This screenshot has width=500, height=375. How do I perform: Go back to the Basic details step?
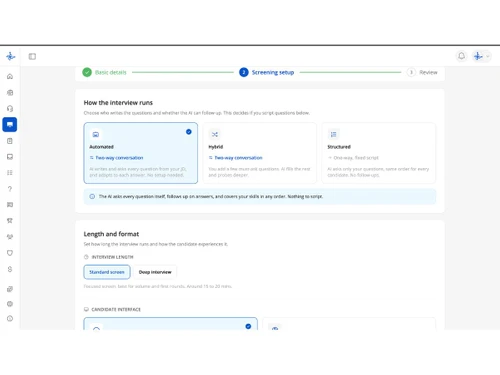[x=104, y=72]
